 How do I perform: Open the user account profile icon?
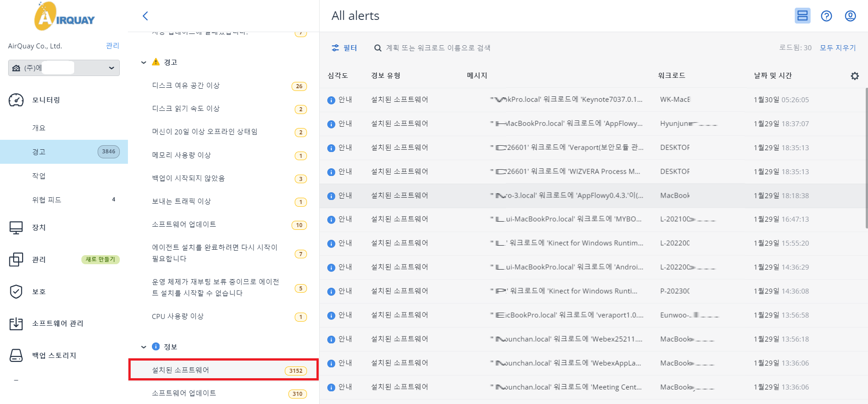click(850, 16)
